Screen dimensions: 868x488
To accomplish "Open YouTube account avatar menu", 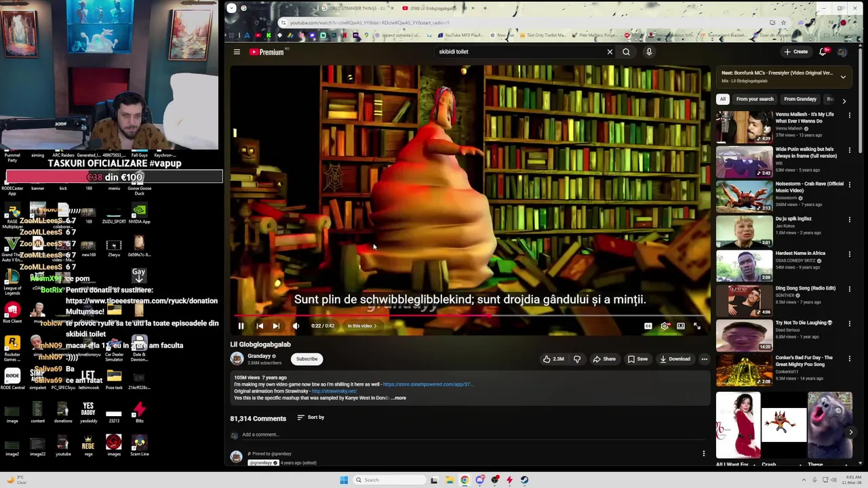I will pos(842,52).
